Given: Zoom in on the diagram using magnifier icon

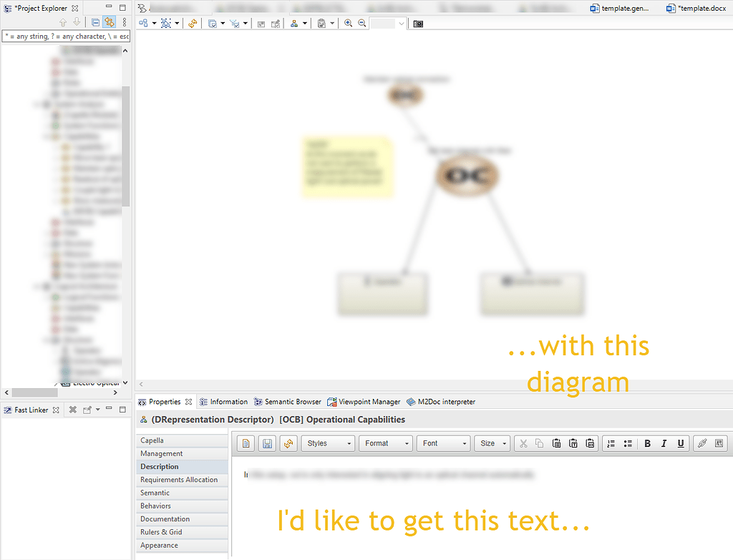Looking at the screenshot, I should 349,22.
